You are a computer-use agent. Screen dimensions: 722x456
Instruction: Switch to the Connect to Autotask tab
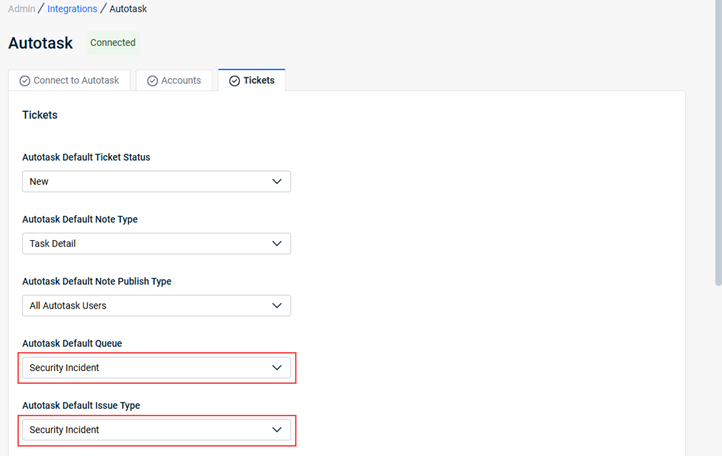pos(70,80)
